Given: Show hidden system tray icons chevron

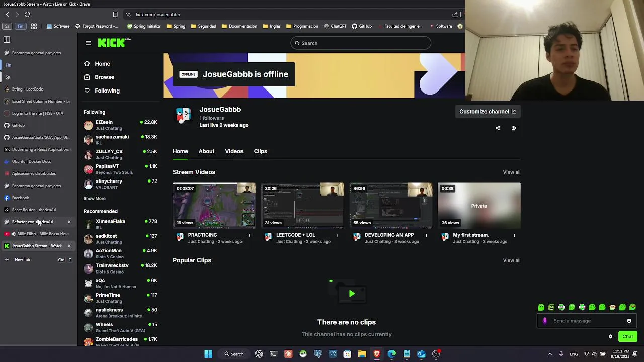Looking at the screenshot, I should pyautogui.click(x=550, y=354).
